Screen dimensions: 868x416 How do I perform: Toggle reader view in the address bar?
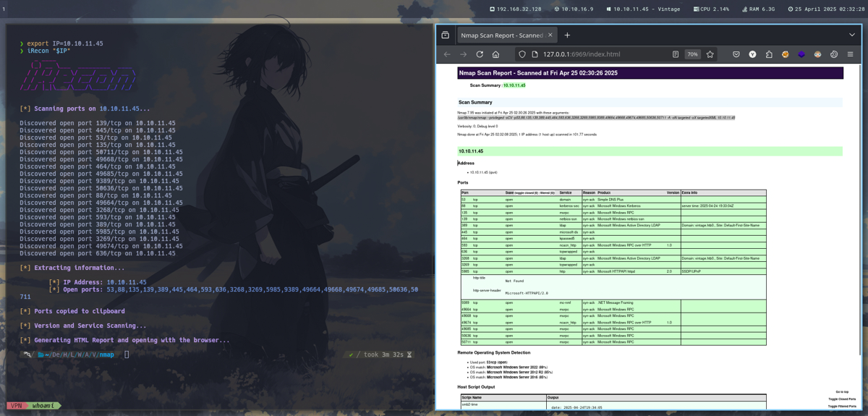click(x=675, y=54)
